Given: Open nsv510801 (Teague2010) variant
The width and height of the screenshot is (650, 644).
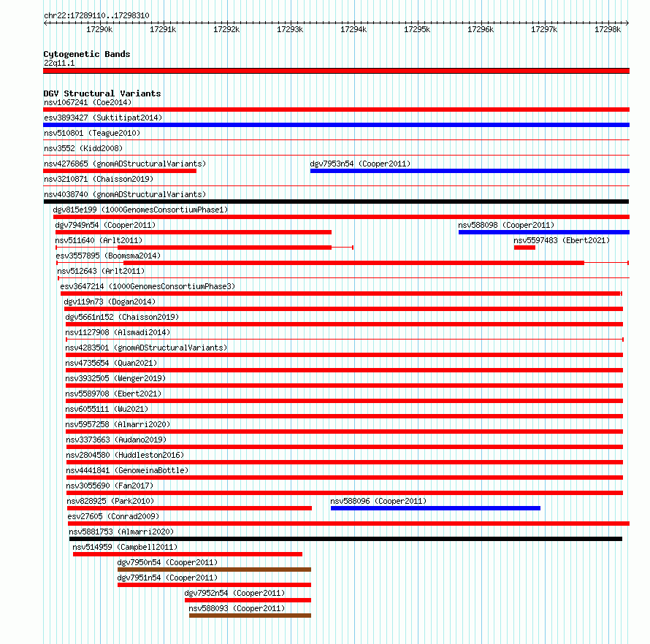Looking at the screenshot, I should pos(92,133).
